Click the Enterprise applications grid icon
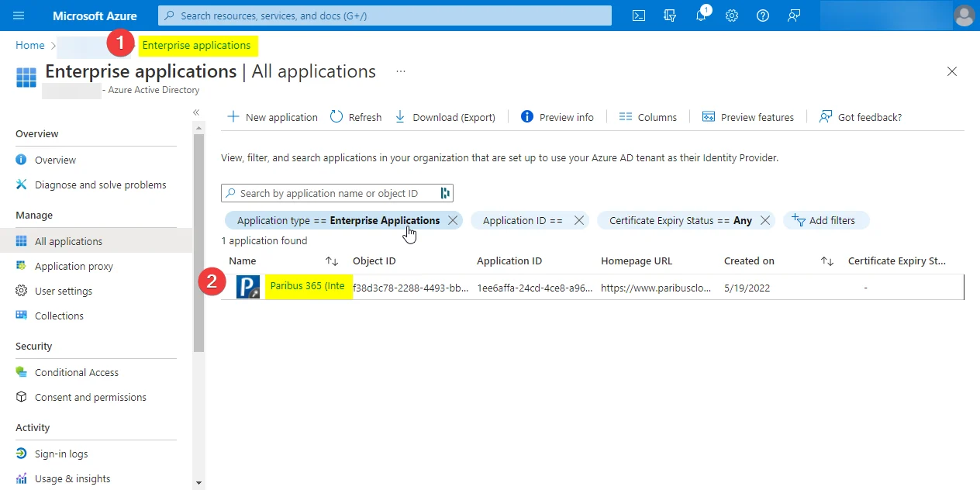The height and width of the screenshot is (490, 980). tap(26, 78)
